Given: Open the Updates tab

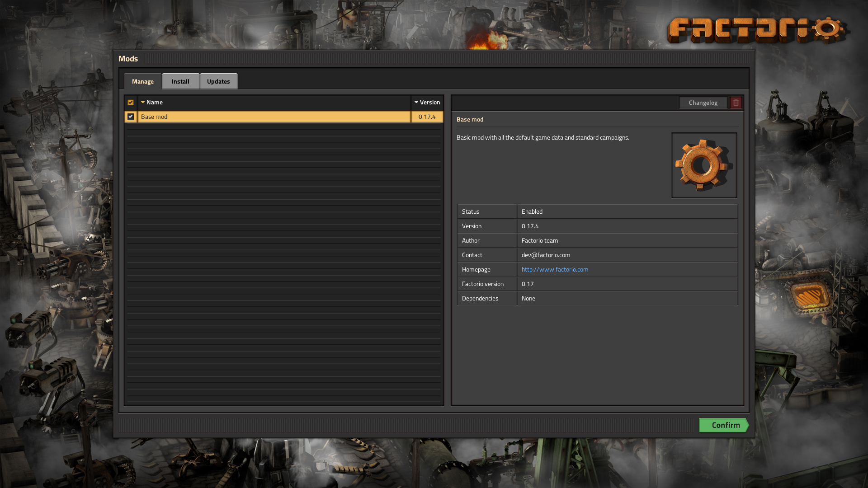Looking at the screenshot, I should (218, 81).
